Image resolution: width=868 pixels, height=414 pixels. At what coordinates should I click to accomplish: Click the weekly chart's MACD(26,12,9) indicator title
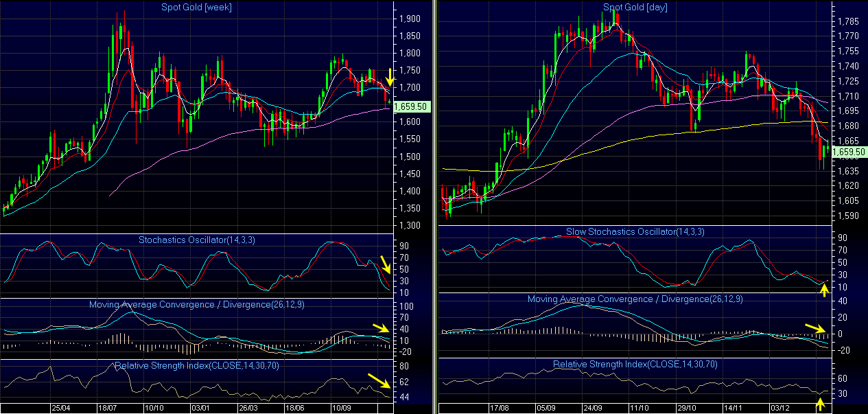point(196,304)
